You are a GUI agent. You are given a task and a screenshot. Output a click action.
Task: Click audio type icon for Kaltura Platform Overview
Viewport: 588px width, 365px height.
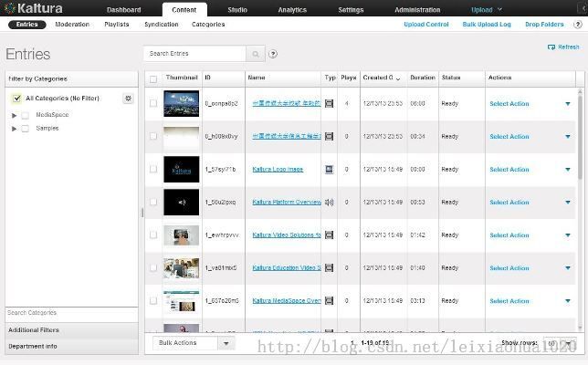[329, 203]
